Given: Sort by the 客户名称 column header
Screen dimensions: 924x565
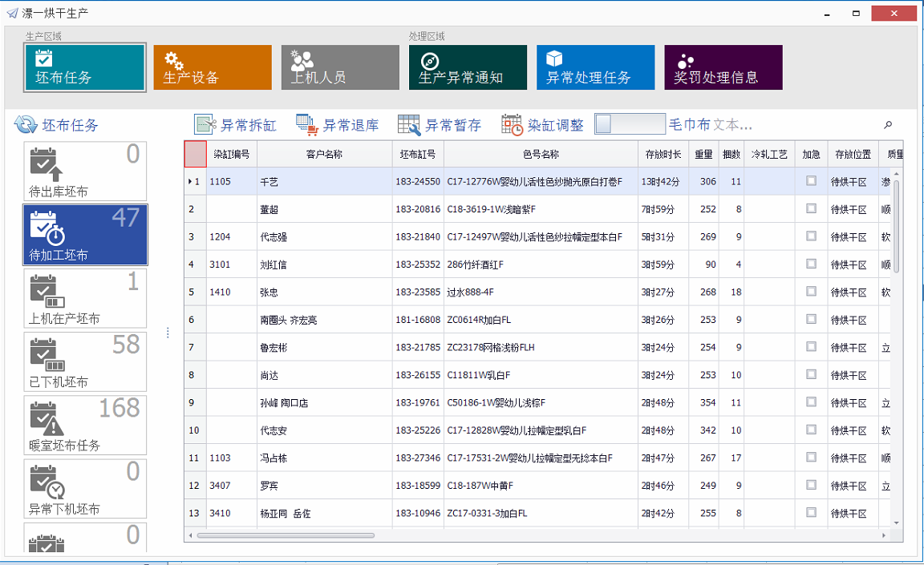Looking at the screenshot, I should [x=325, y=154].
